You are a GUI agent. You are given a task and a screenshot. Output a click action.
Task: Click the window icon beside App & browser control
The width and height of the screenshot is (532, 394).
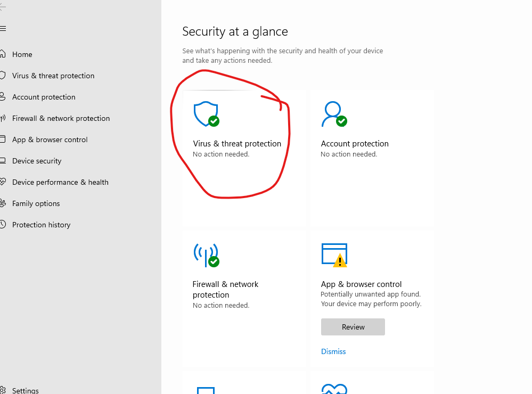point(3,139)
